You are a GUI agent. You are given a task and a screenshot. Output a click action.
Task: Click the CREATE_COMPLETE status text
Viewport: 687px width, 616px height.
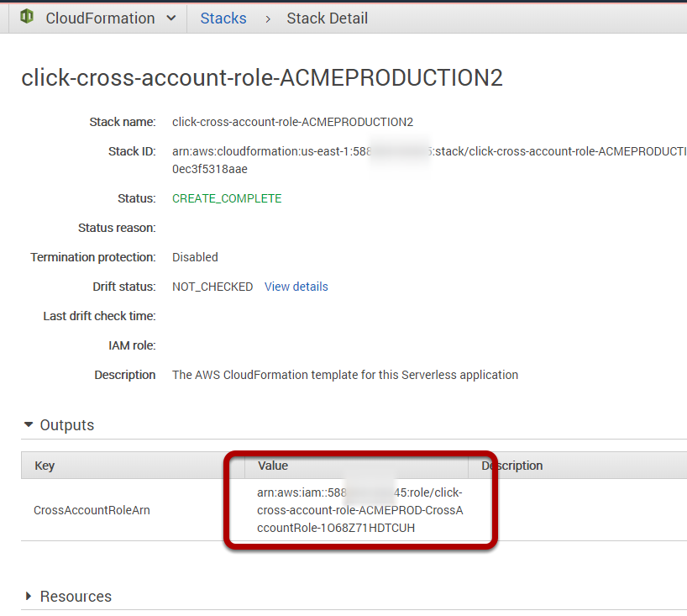(x=227, y=198)
